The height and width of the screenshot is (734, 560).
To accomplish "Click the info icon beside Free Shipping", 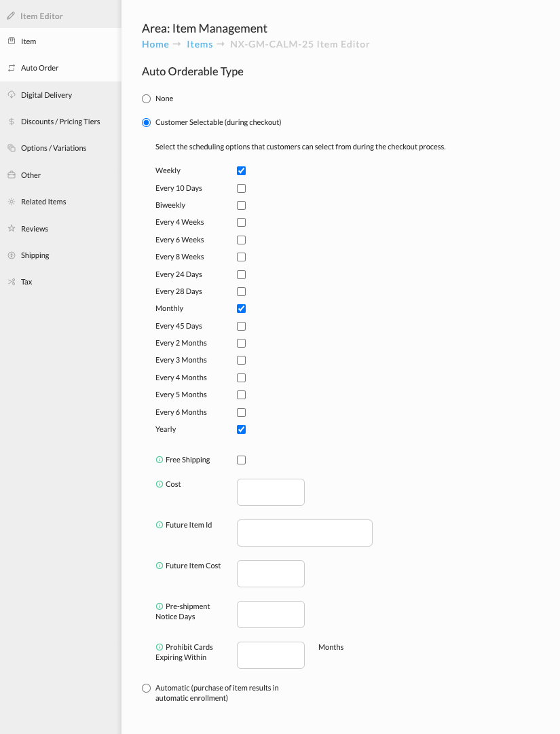I will (159, 460).
